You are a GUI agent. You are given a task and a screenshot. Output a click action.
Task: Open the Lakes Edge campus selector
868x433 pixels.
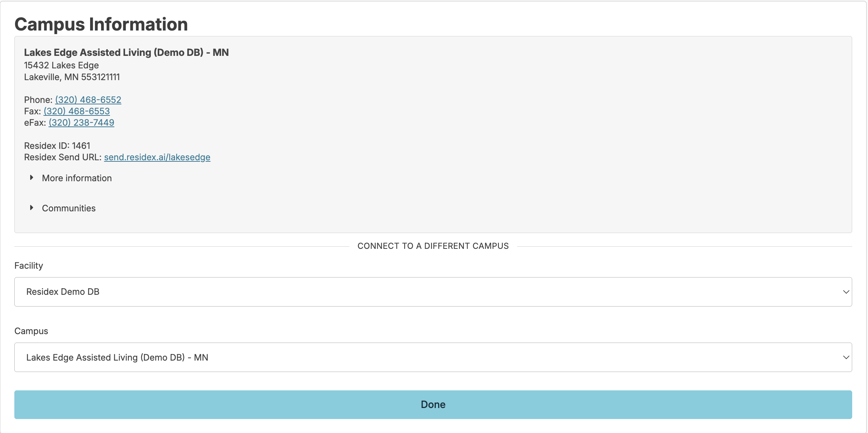(433, 357)
